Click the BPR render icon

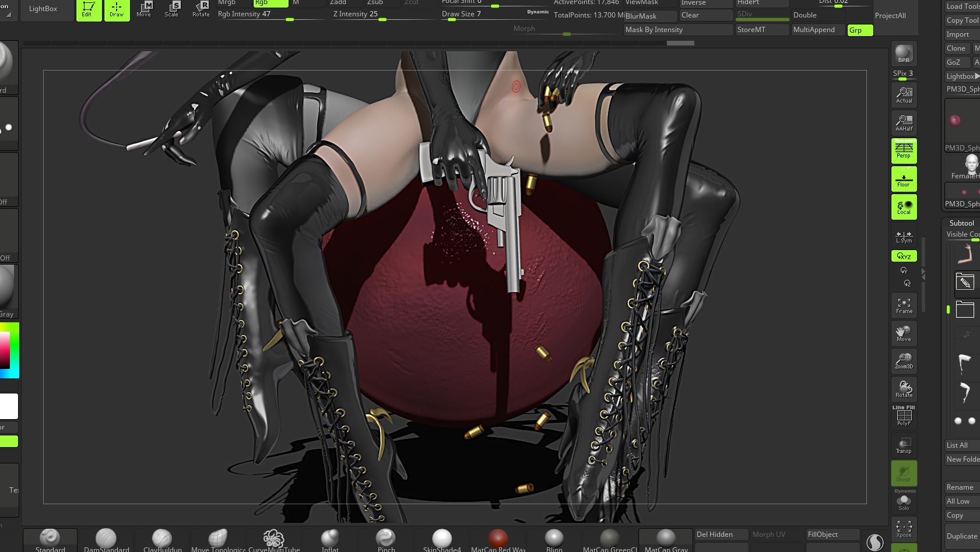[904, 54]
